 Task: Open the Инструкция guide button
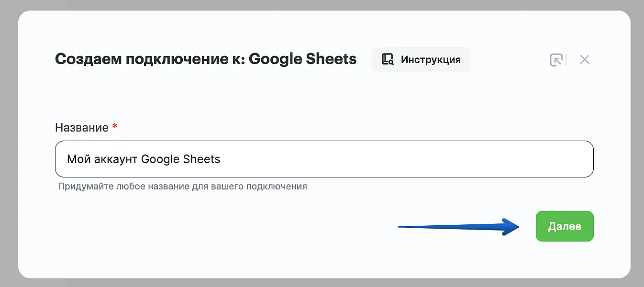click(421, 60)
